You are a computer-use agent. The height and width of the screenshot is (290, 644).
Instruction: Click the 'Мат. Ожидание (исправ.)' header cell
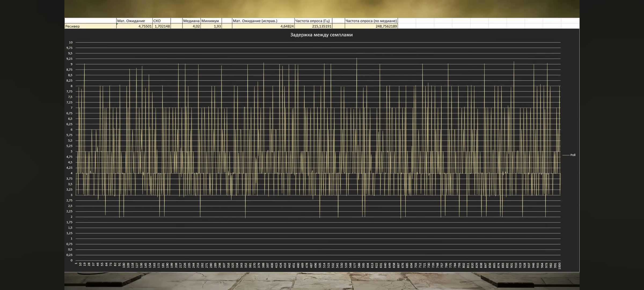[x=263, y=21]
